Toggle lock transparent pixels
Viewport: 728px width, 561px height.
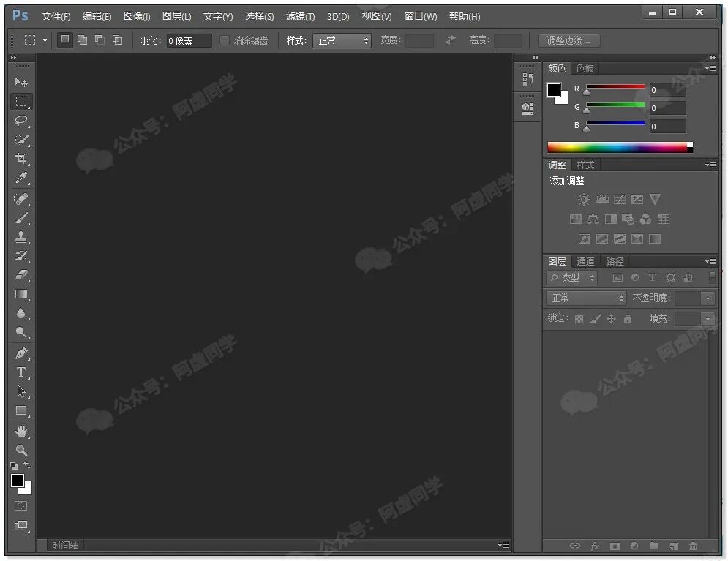point(579,319)
